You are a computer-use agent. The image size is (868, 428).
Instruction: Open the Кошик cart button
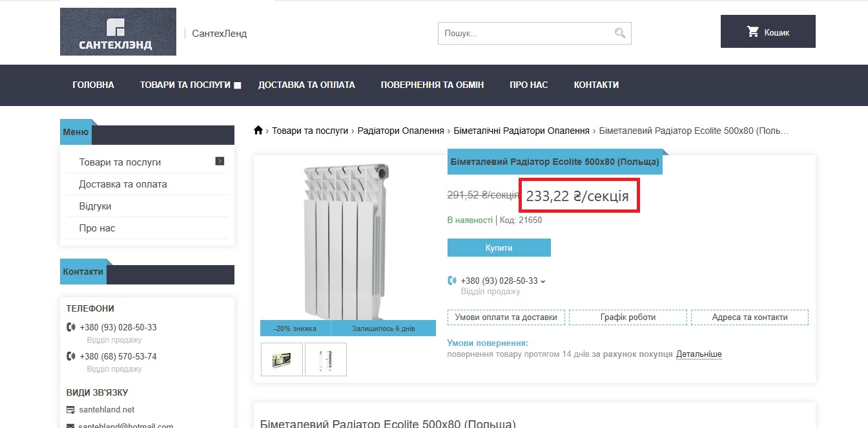tap(768, 32)
